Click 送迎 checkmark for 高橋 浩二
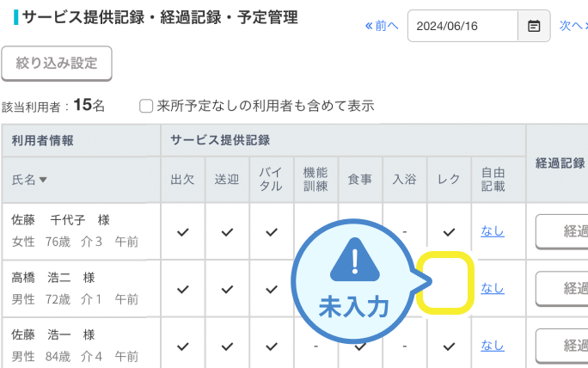This screenshot has height=368, width=588. click(x=227, y=289)
